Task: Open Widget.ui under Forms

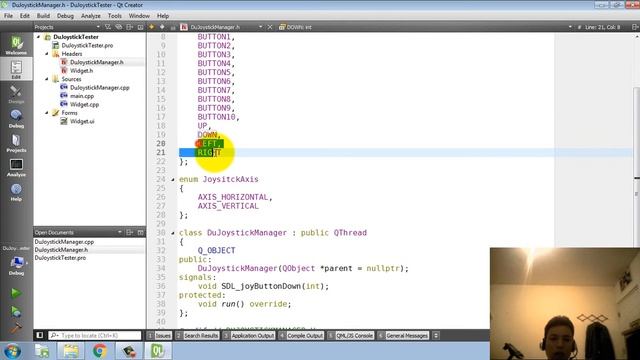Action: pyautogui.click(x=82, y=121)
